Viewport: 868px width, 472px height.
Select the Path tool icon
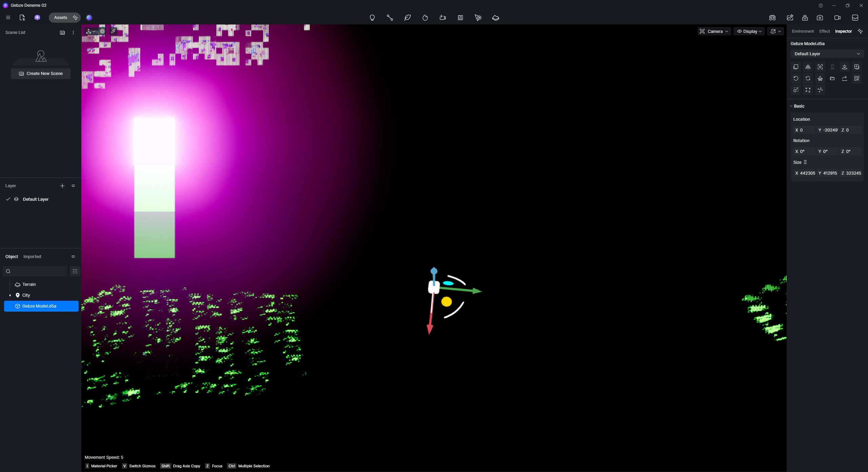(390, 18)
